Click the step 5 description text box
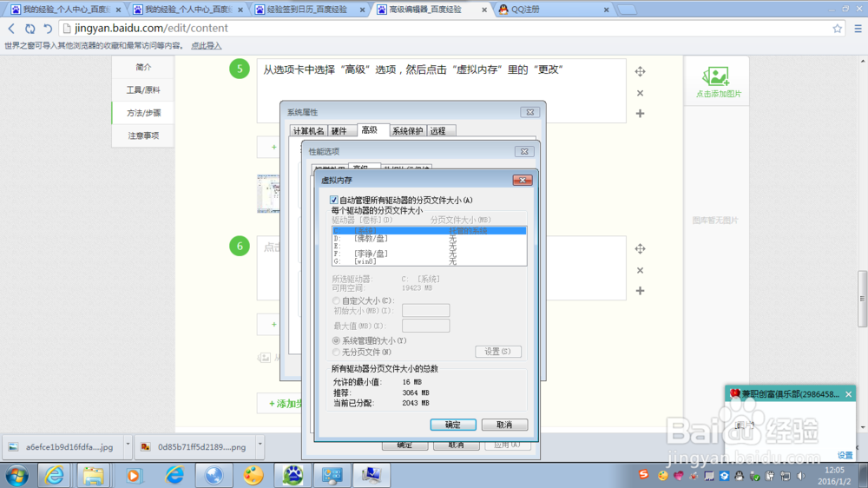Image resolution: width=868 pixels, height=488 pixels. (x=441, y=91)
